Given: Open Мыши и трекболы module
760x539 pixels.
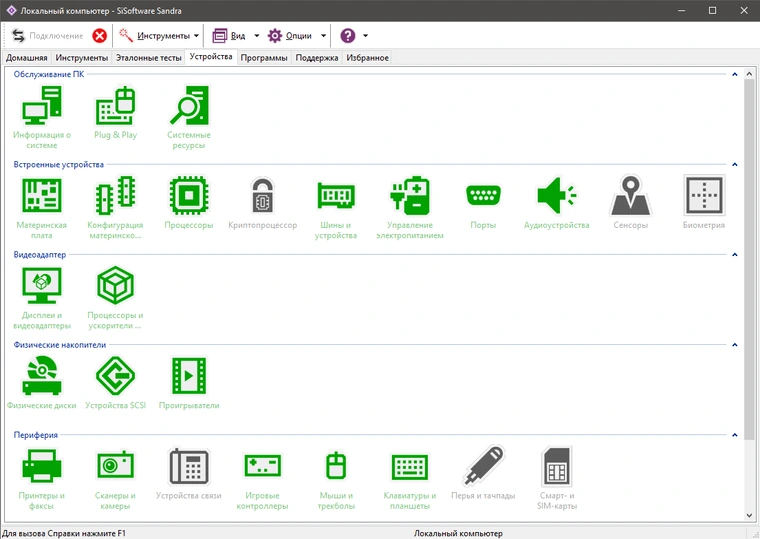Looking at the screenshot, I should [x=336, y=478].
